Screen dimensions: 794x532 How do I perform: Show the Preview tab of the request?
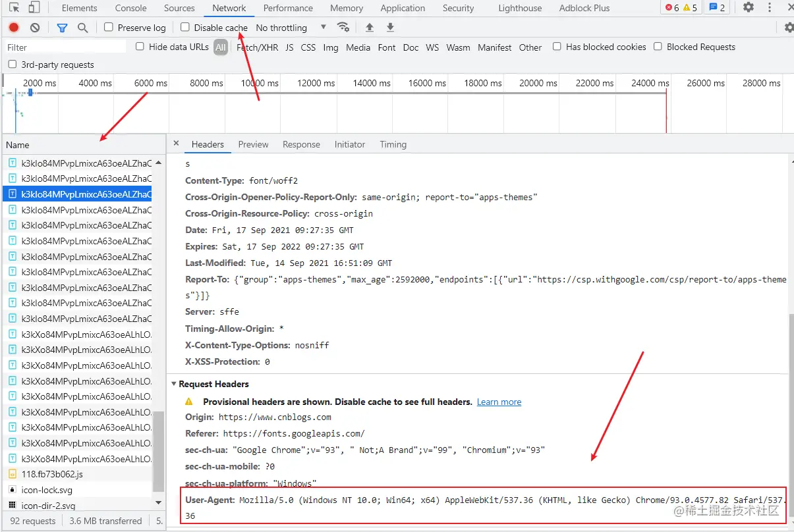click(x=253, y=144)
